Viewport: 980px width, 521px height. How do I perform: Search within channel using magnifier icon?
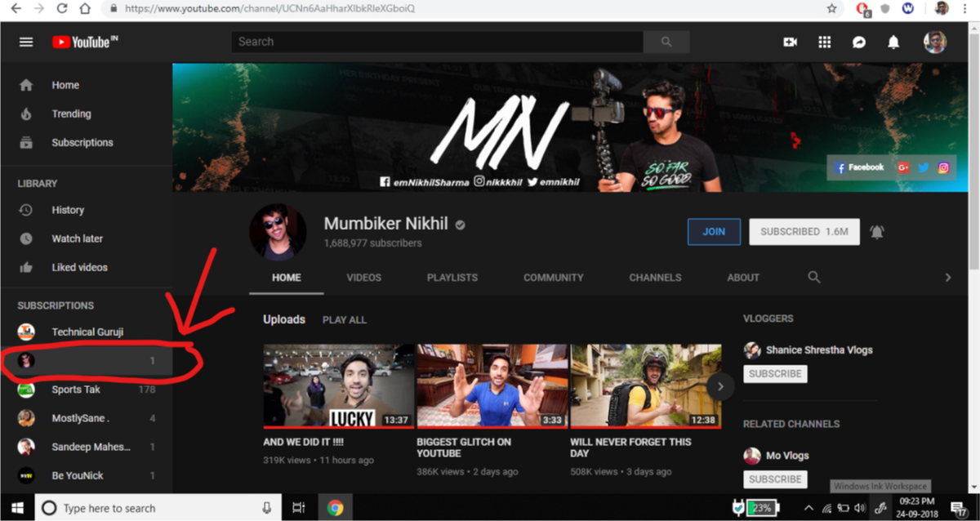tap(814, 277)
